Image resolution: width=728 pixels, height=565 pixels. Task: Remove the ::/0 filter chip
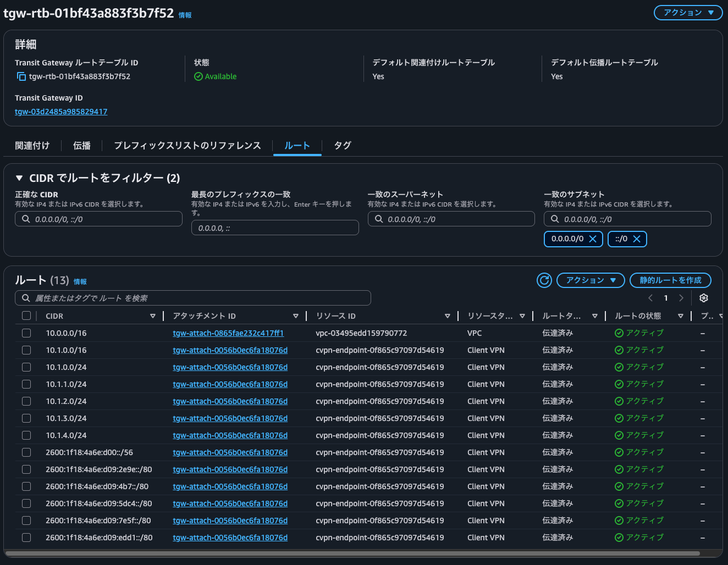pos(637,239)
